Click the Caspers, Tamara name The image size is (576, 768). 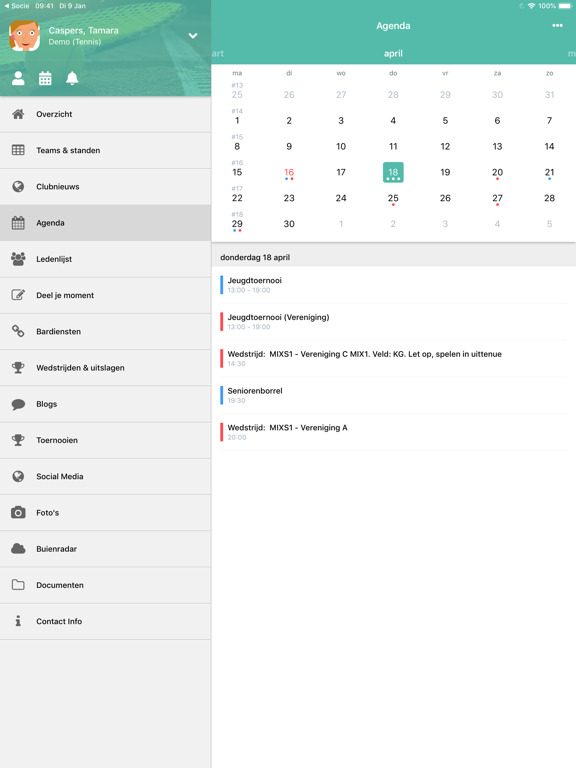(83, 30)
